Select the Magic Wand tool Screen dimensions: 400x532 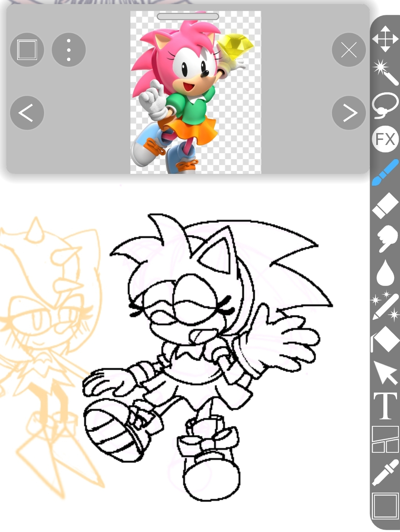pos(385,72)
